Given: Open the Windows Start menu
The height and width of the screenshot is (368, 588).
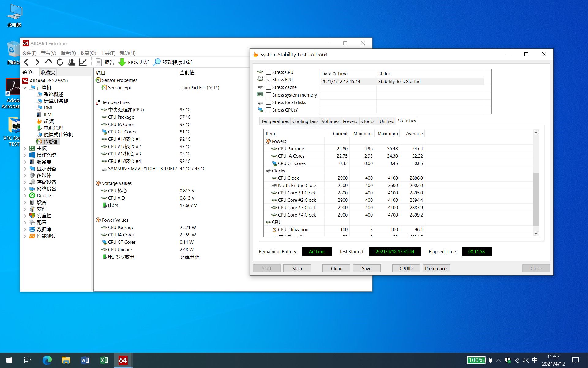Looking at the screenshot, I should coord(9,360).
